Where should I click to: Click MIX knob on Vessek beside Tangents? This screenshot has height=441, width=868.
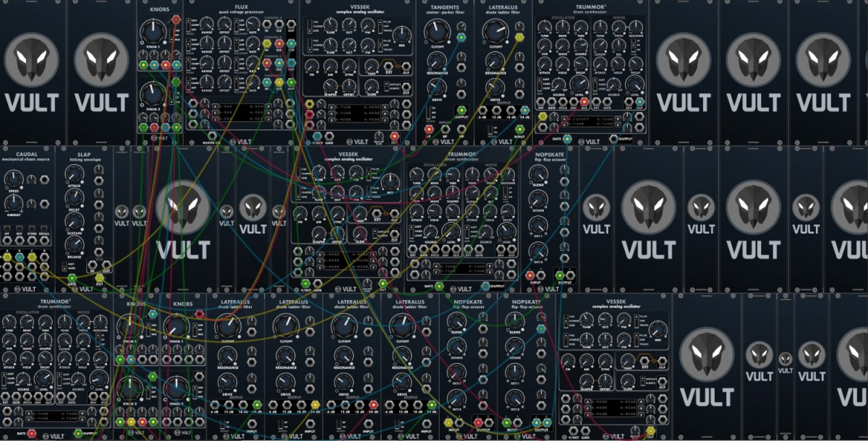402,34
